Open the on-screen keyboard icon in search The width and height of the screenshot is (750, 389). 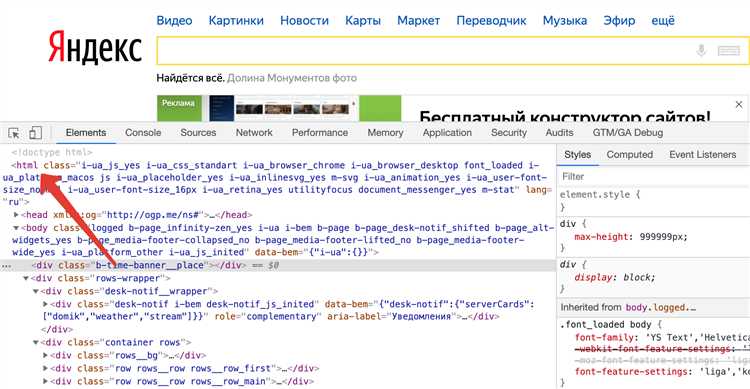pos(728,50)
